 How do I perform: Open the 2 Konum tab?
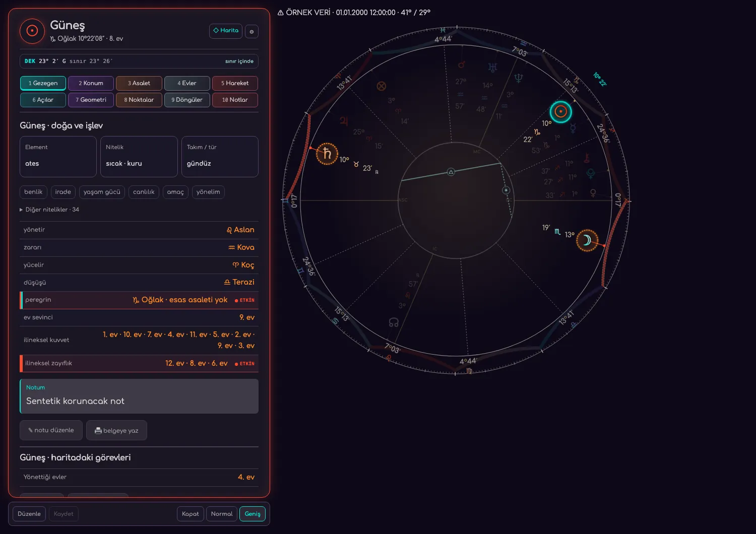pos(91,83)
